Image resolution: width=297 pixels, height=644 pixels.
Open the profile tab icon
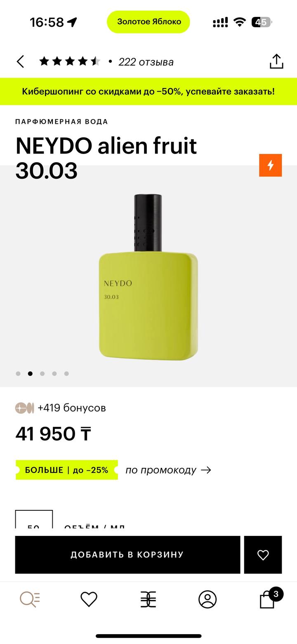pyautogui.click(x=207, y=599)
